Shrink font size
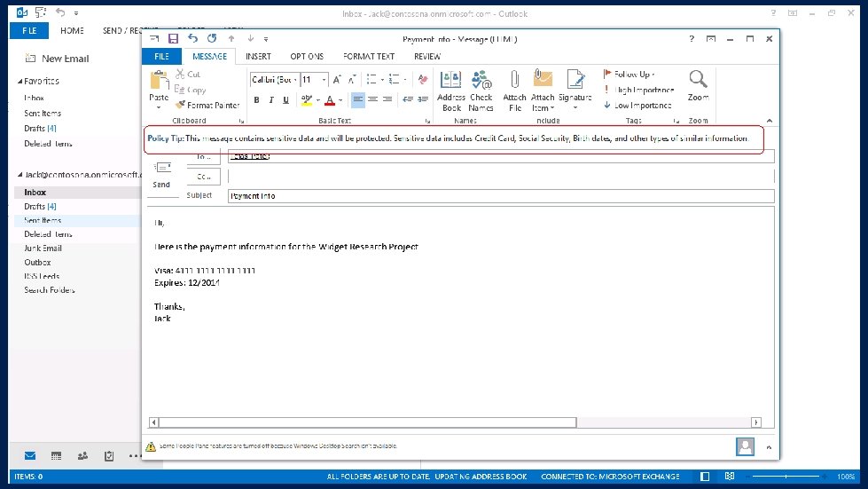Viewport: 868px width, 489px height. click(x=351, y=80)
